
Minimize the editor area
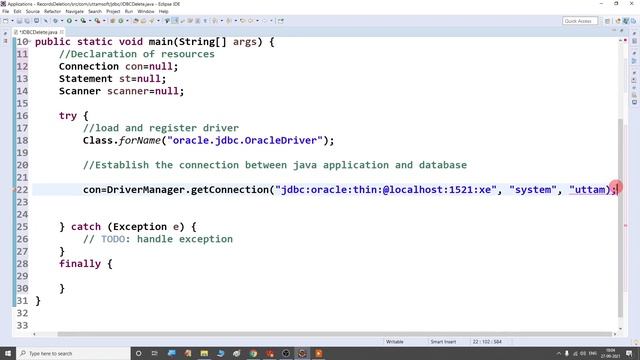(x=613, y=31)
